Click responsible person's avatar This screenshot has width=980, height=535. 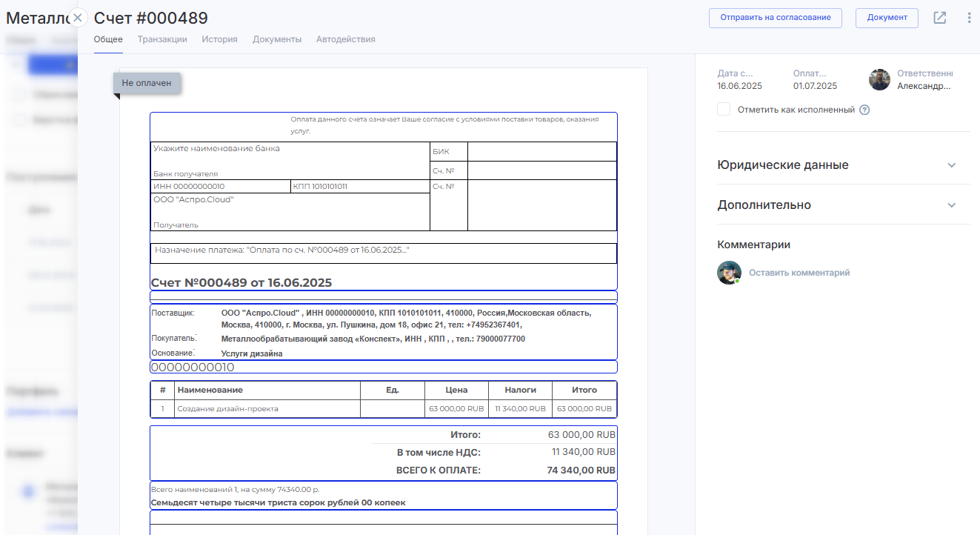(879, 80)
